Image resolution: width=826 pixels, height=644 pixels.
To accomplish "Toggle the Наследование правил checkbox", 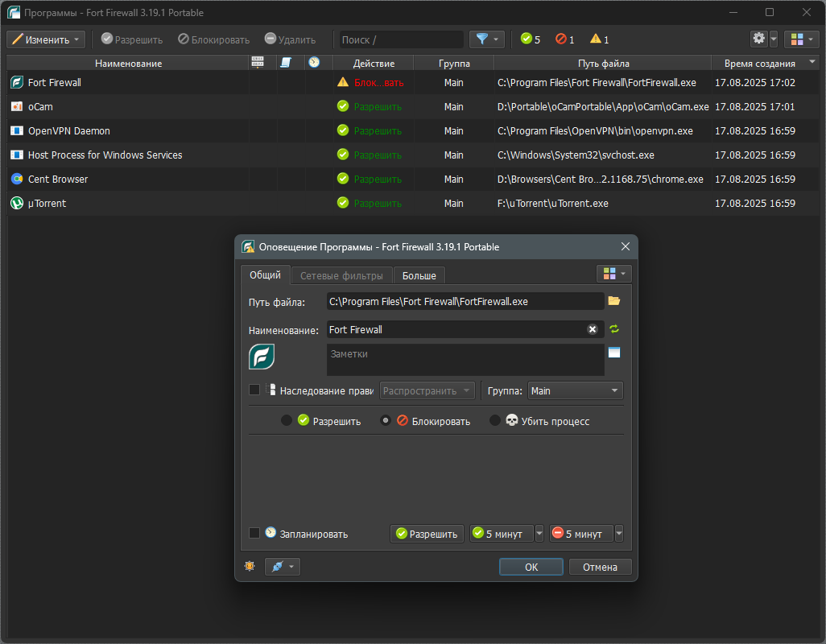I will [254, 390].
